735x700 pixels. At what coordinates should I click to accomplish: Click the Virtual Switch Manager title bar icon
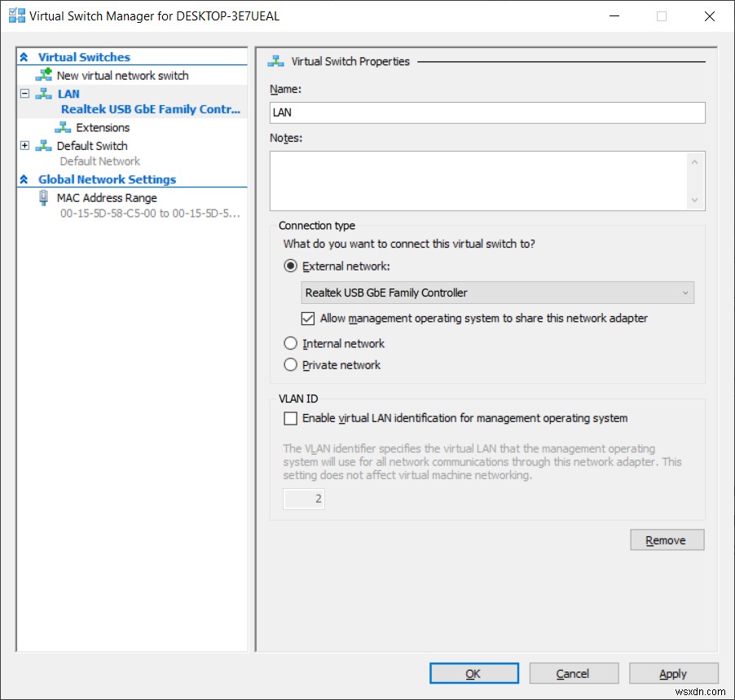(x=17, y=16)
